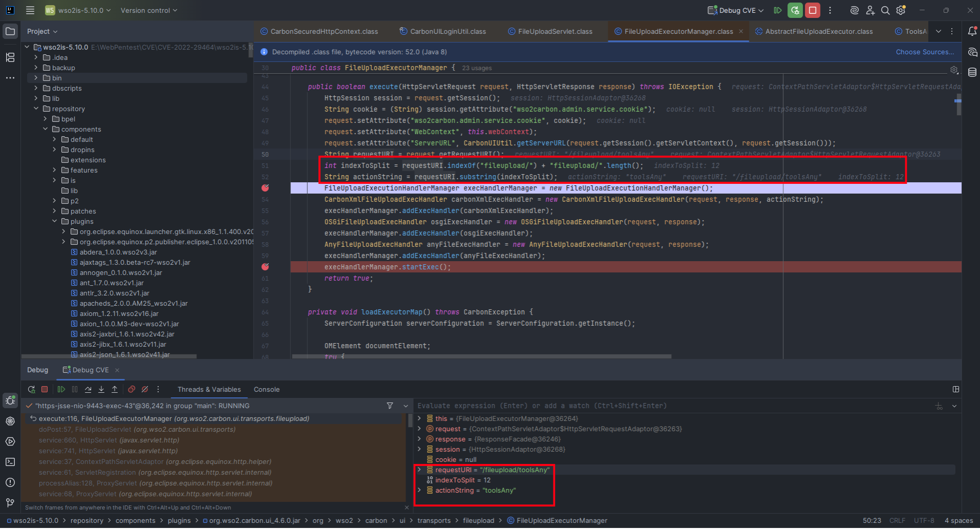Expand the plugins folder in Project tree
The width and height of the screenshot is (980, 529).
55,221
